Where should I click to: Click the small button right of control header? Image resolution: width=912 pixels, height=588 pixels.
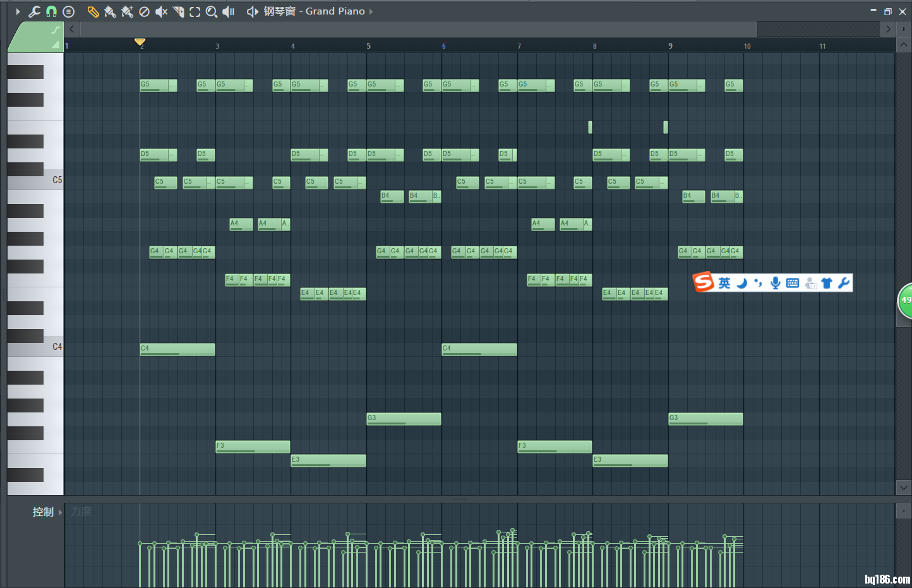pyautogui.click(x=904, y=511)
